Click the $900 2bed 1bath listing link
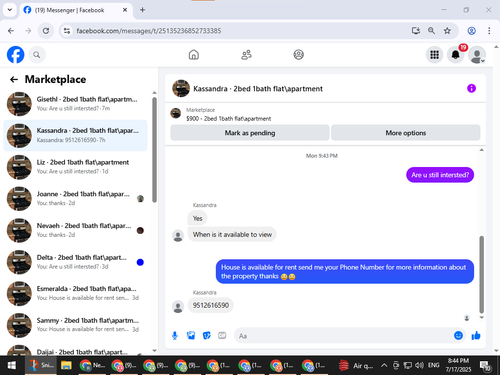 coord(229,119)
